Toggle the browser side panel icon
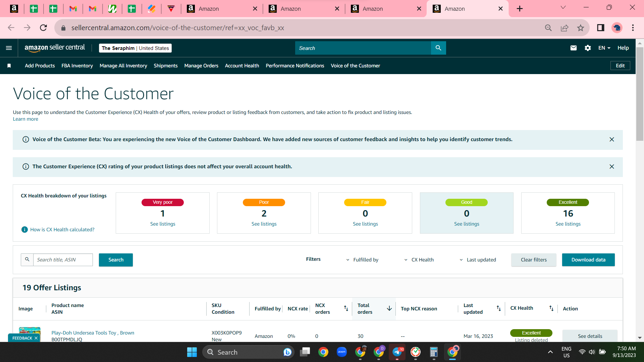This screenshot has width=644, height=362. pos(601,28)
